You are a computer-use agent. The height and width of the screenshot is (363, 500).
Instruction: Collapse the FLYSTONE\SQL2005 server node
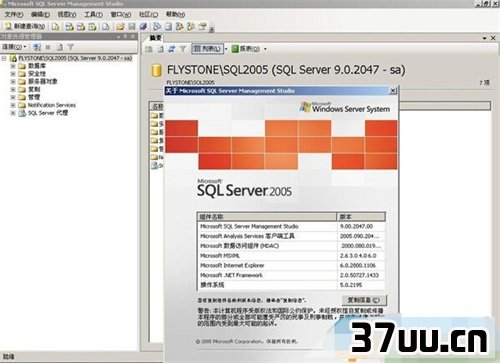[x=4, y=58]
